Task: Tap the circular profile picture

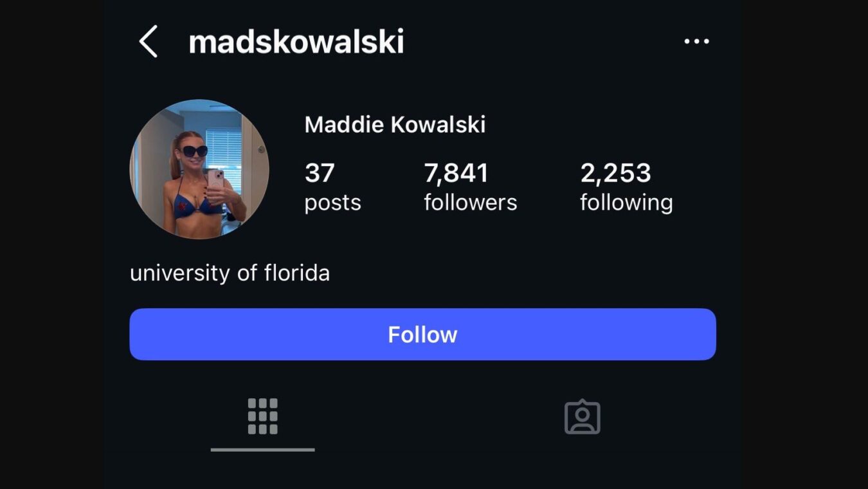Action: (199, 169)
